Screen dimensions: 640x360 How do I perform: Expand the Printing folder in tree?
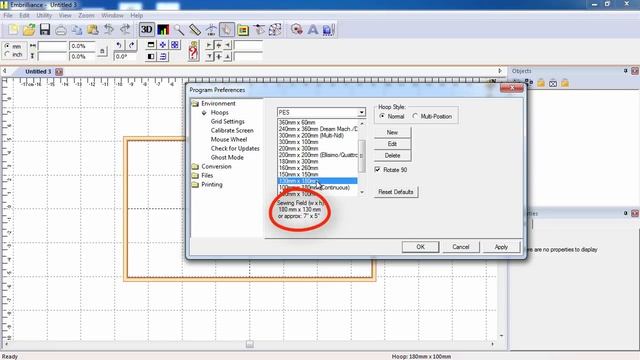coord(196,184)
